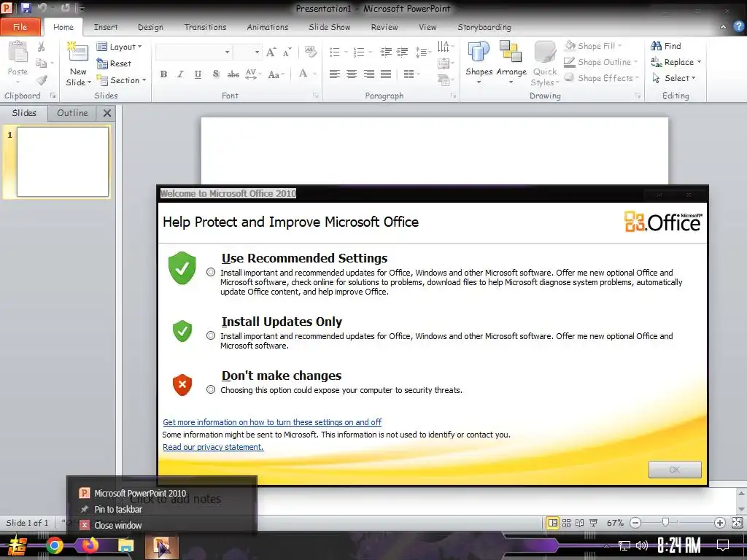Click OK in Welcome dialog
The image size is (747, 560).
(x=675, y=470)
